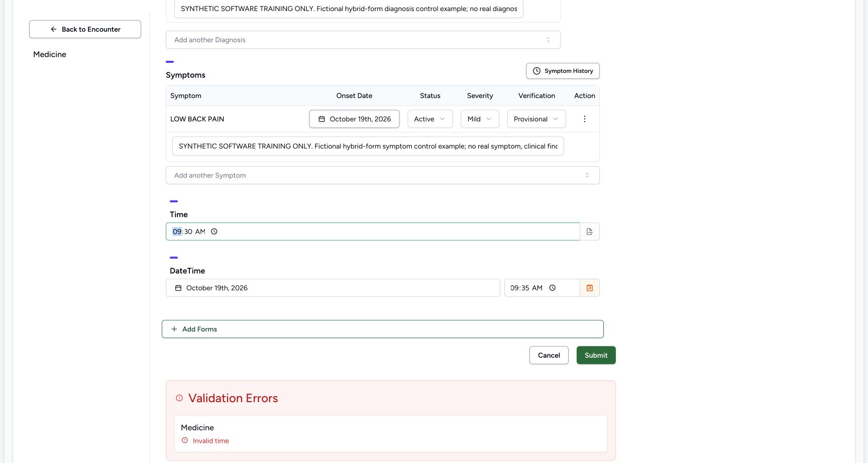Click the clock icon in the Time field

(x=214, y=232)
